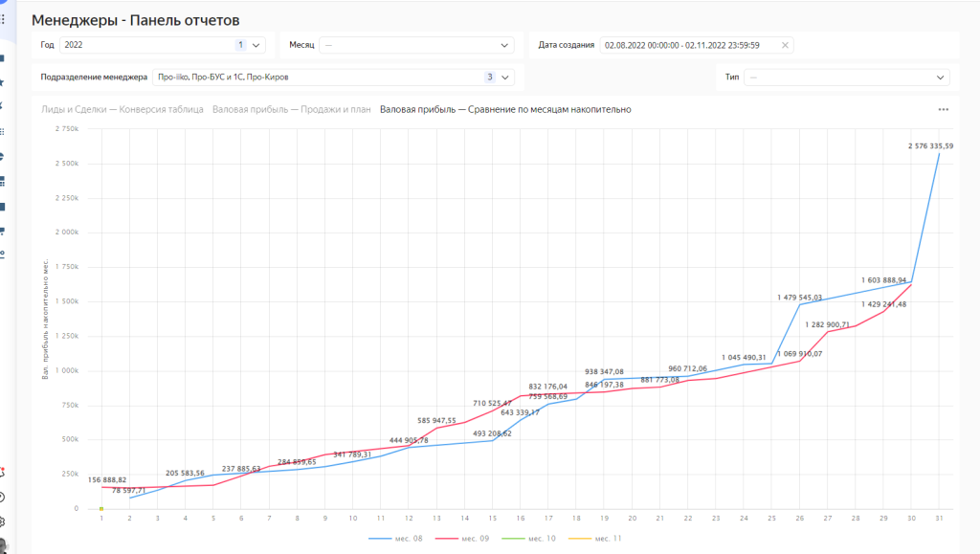
Task: Open settings gear in left sidebar
Action: click(3, 521)
